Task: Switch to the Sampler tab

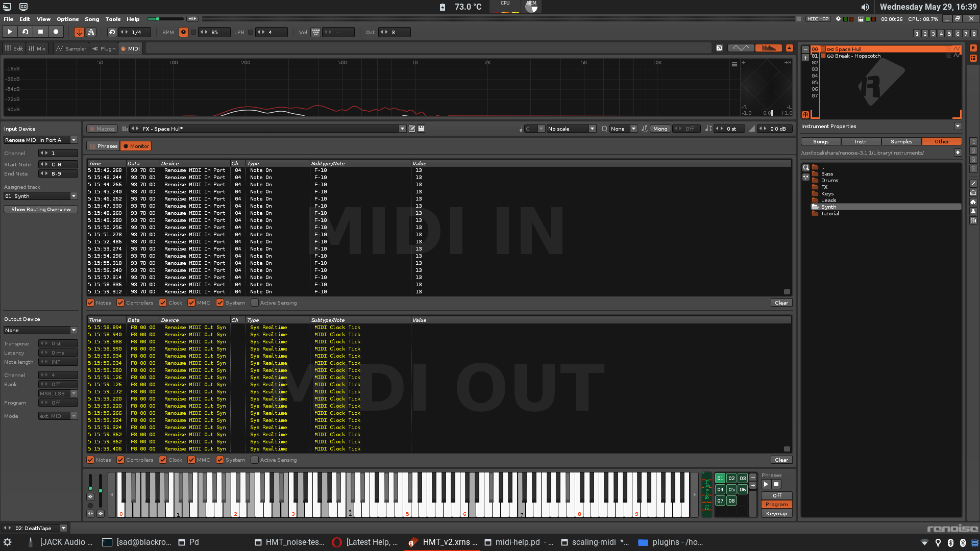Action: 71,48
